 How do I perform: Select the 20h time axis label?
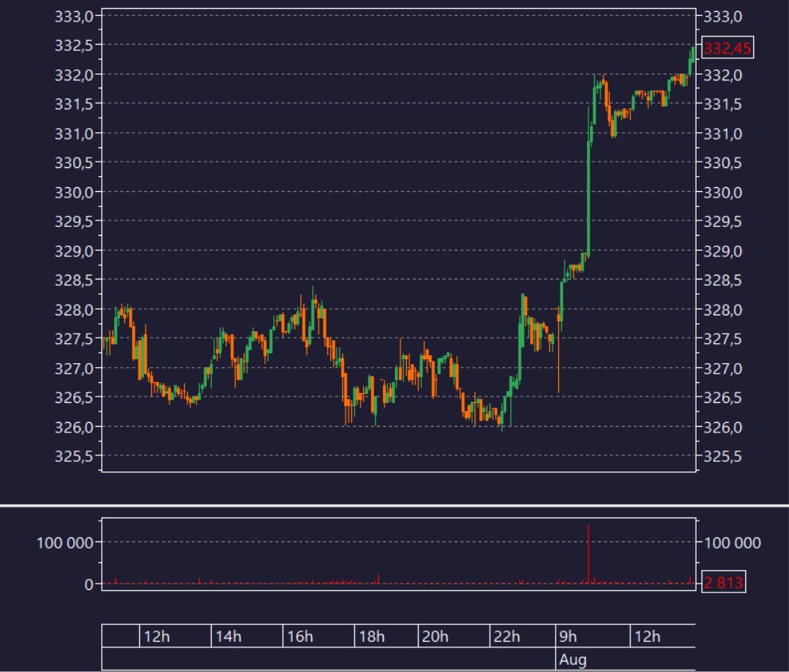click(436, 636)
